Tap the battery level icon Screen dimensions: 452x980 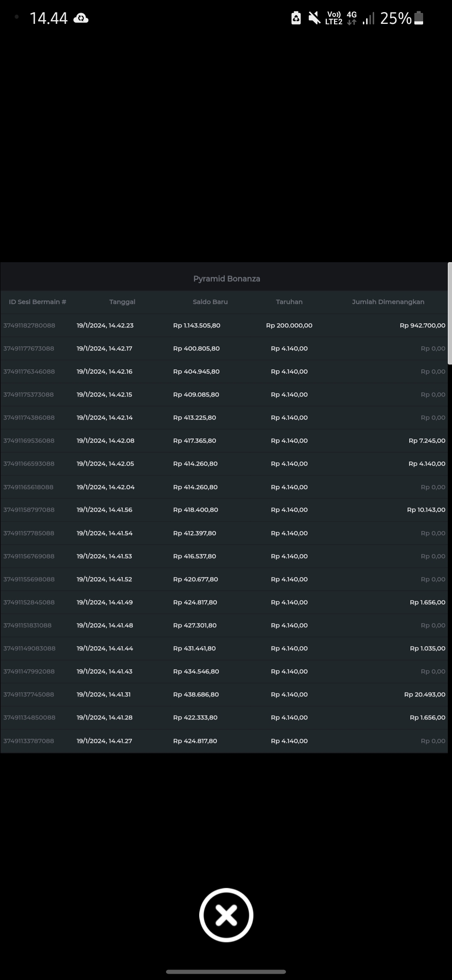pos(419,18)
